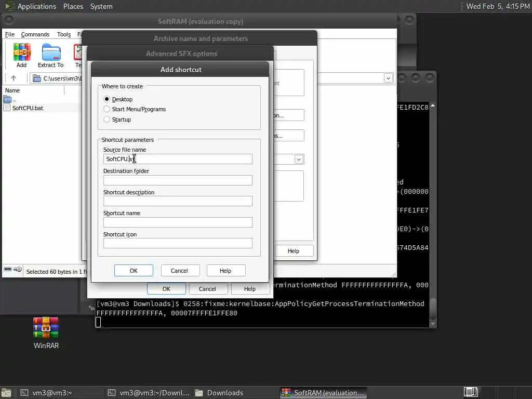Screen dimensions: 532x399
Task: Click the Add toolbar icon in WinRAR
Action: (22, 55)
